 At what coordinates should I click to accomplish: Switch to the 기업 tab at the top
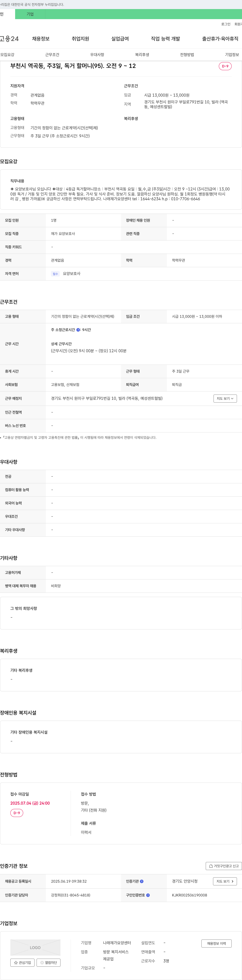tap(30, 14)
